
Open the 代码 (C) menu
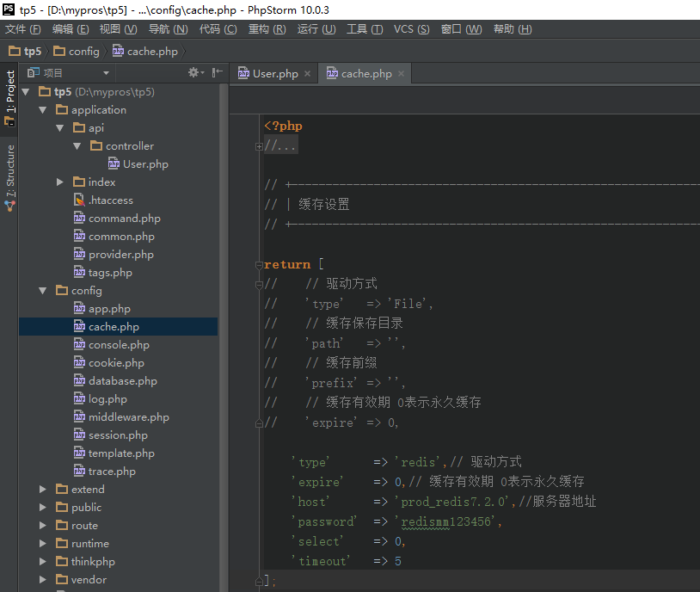click(218, 29)
